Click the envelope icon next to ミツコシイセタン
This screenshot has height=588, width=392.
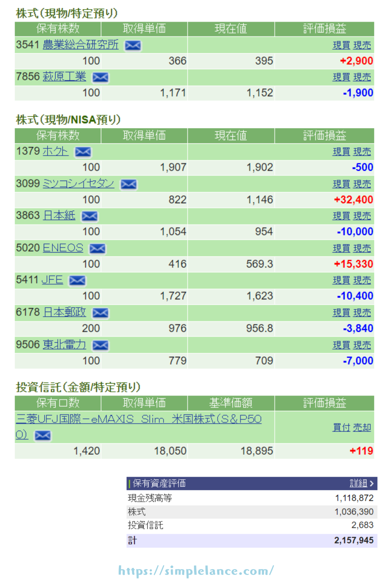pos(129,184)
